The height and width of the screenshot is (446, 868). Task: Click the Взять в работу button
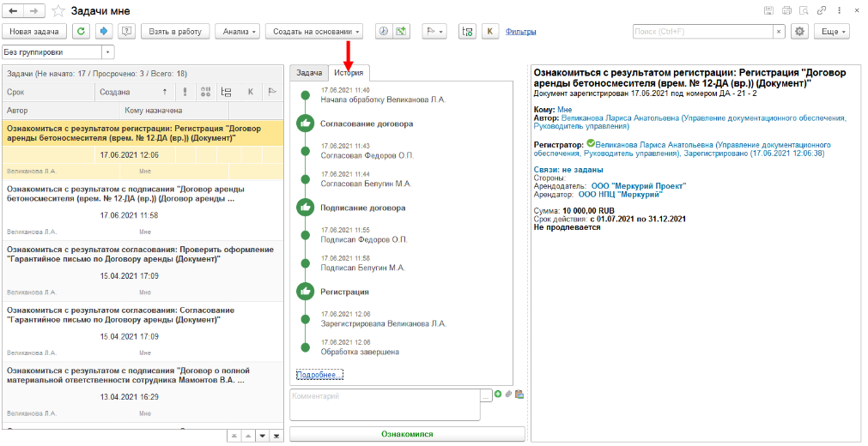(x=175, y=32)
